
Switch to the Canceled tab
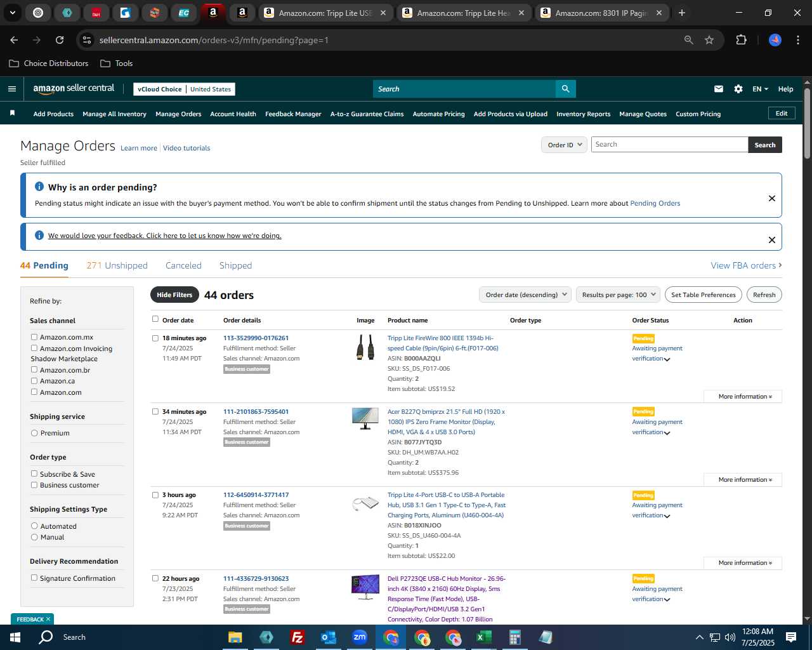coord(183,265)
